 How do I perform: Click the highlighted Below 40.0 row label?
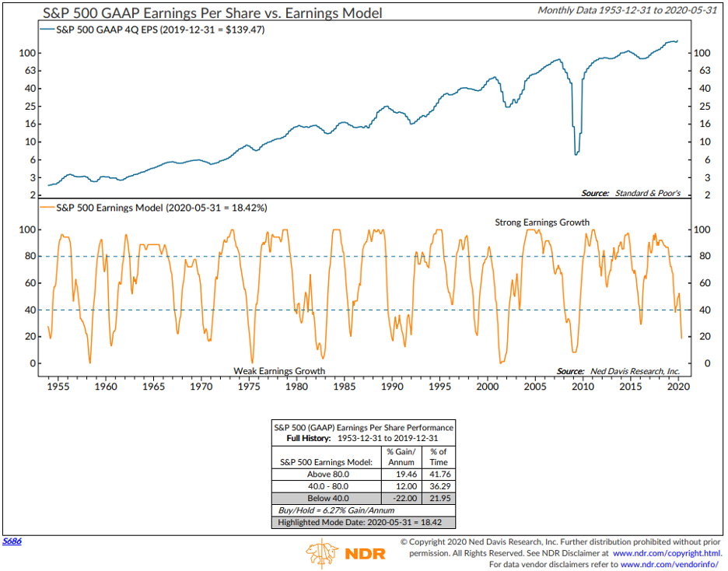[327, 499]
